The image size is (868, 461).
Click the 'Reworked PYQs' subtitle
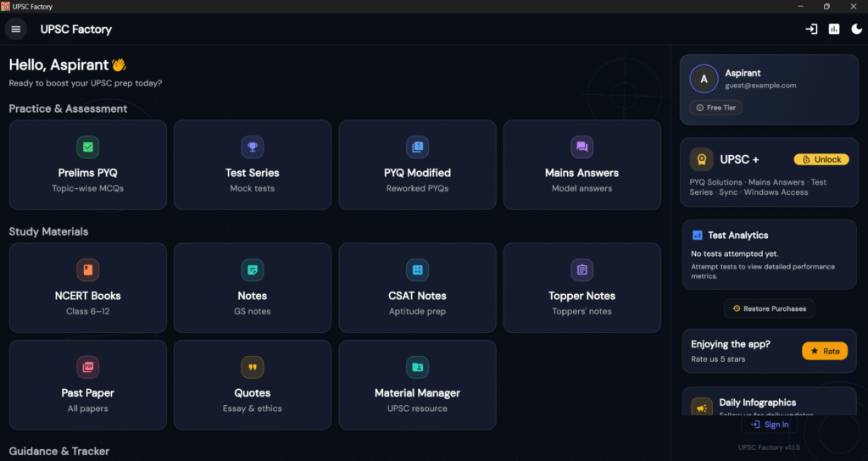click(x=417, y=188)
